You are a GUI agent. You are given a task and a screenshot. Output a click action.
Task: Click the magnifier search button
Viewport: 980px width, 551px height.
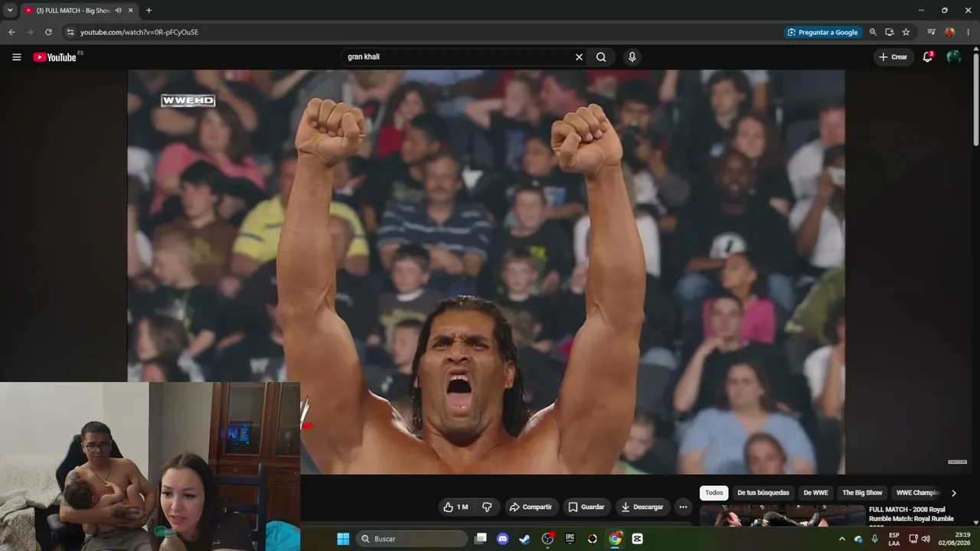[601, 57]
